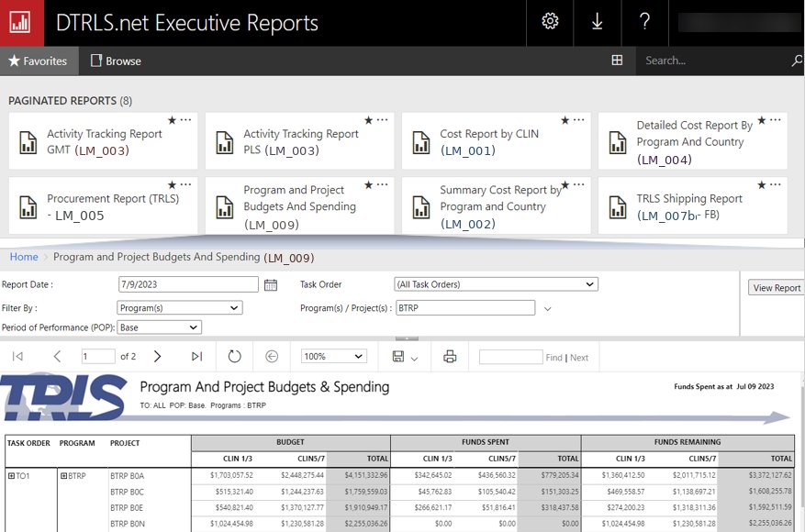Click the current page number field
The height and width of the screenshot is (532, 805).
pyautogui.click(x=98, y=356)
